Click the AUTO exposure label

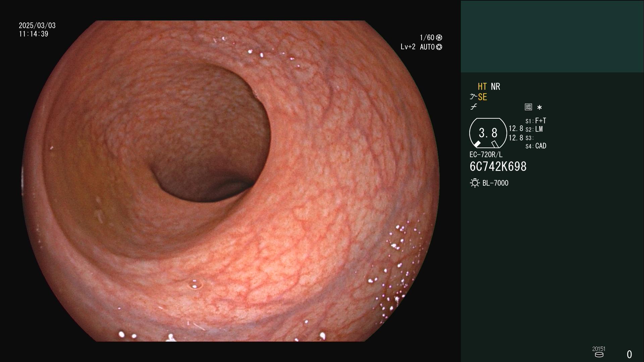[x=427, y=47]
